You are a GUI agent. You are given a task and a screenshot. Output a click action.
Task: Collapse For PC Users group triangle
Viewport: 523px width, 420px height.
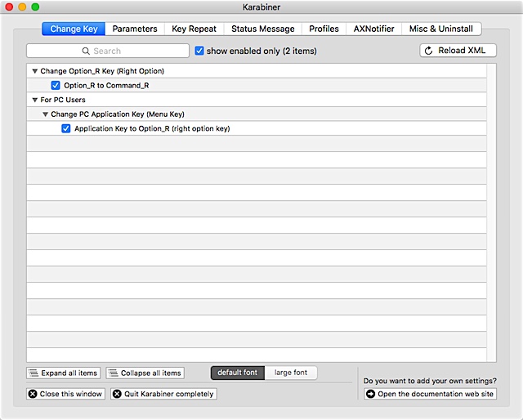point(34,100)
